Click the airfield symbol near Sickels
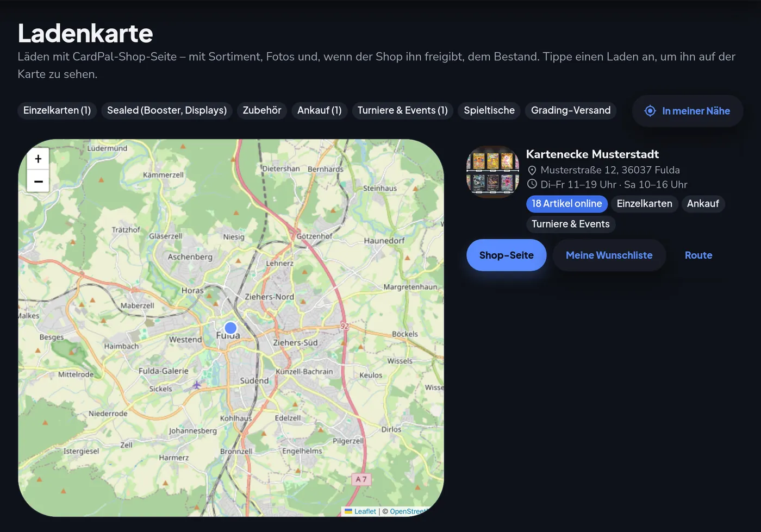Viewport: 761px width, 532px height. pyautogui.click(x=196, y=385)
